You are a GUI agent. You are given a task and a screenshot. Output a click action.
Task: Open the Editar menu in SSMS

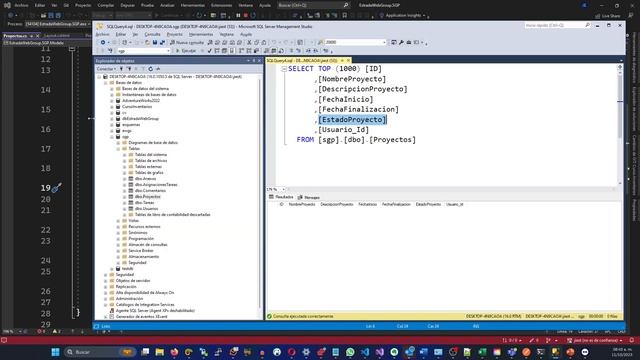[121, 35]
